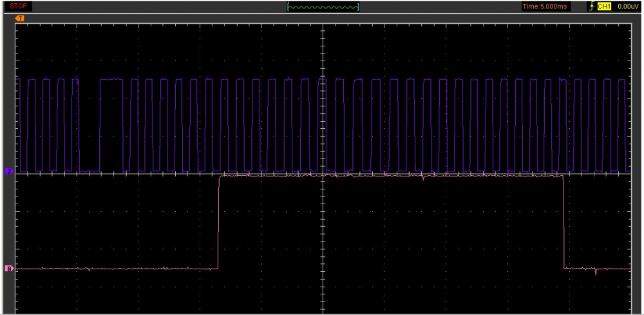
Task: Click the right bracket of the memory bar
Action: coord(358,7)
